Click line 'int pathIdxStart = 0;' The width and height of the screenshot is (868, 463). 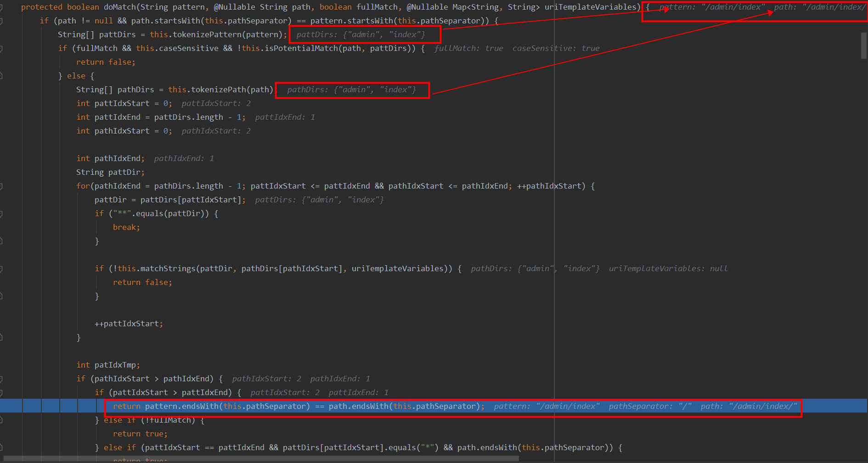[124, 131]
